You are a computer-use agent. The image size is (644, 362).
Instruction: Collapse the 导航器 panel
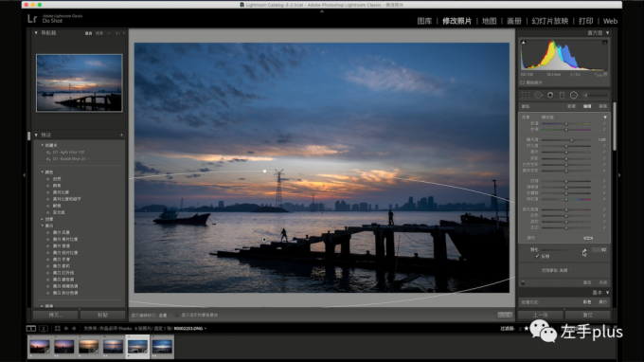pyautogui.click(x=36, y=33)
